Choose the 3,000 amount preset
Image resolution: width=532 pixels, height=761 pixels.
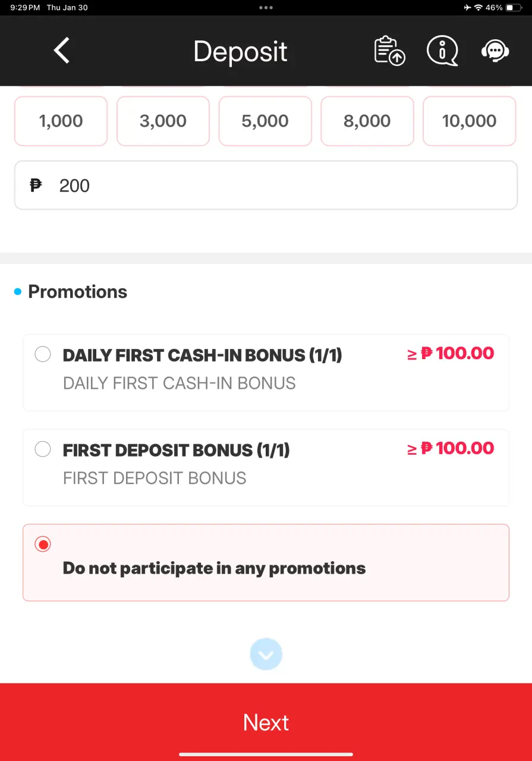pyautogui.click(x=163, y=121)
